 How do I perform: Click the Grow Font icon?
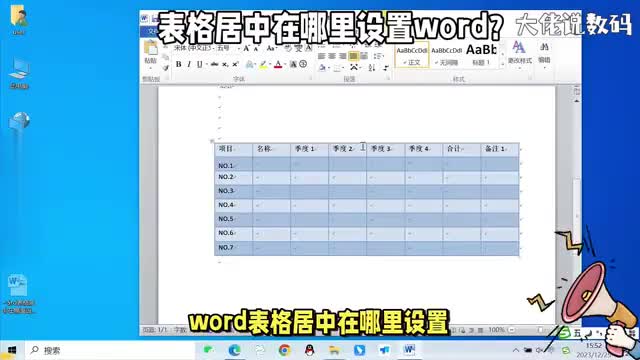pyautogui.click(x=246, y=49)
